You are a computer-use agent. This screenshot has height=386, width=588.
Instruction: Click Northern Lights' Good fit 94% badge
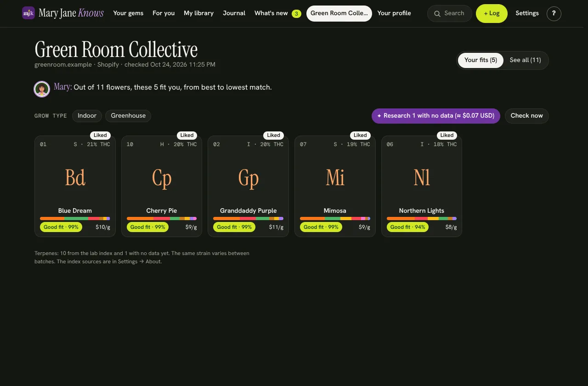(x=407, y=227)
